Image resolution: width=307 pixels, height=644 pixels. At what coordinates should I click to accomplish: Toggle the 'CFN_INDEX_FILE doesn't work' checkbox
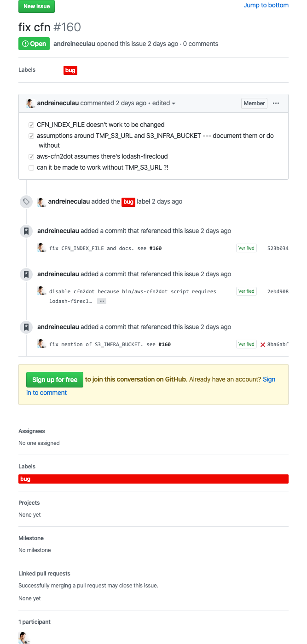(x=31, y=125)
